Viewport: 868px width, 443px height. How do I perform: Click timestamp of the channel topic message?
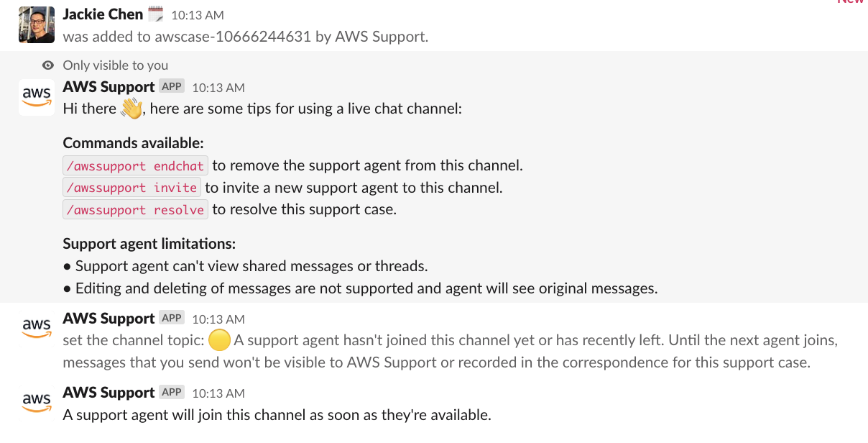pyautogui.click(x=218, y=319)
